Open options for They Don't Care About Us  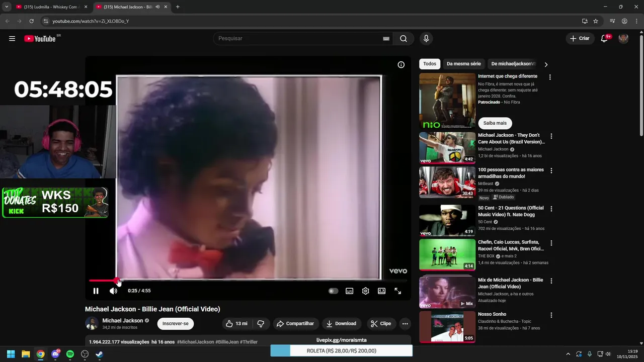pyautogui.click(x=551, y=136)
